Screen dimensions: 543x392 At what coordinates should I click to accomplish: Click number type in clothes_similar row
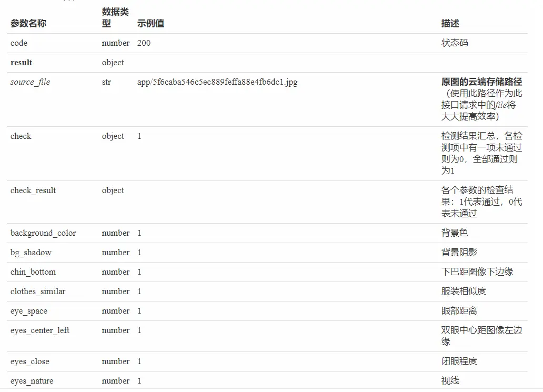(116, 291)
